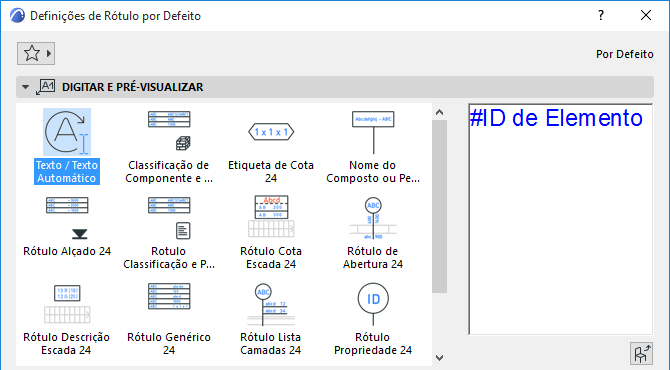Open the favorites dropdown arrow
Screen dimensions: 670x370
49,54
